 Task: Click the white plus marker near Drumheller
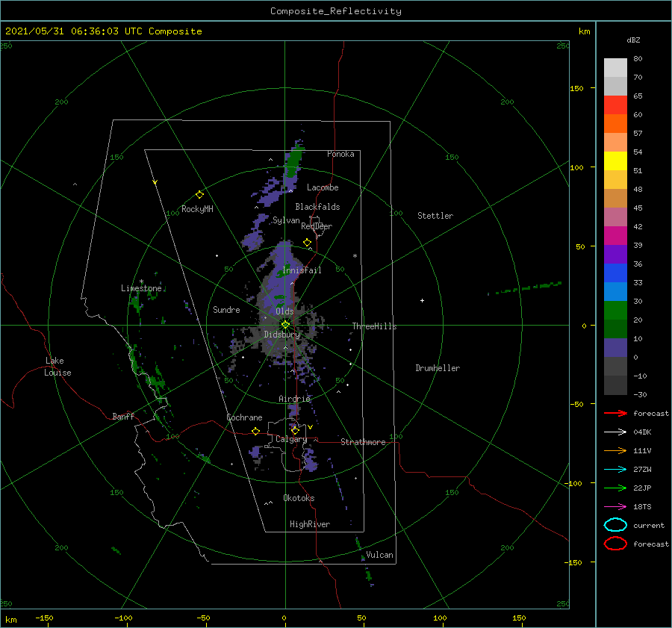(422, 300)
